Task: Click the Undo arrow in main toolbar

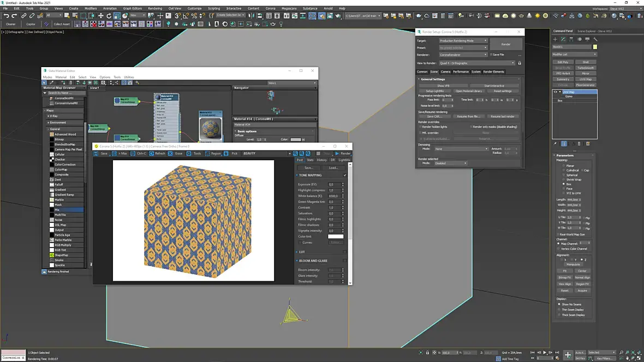Action: [6, 16]
